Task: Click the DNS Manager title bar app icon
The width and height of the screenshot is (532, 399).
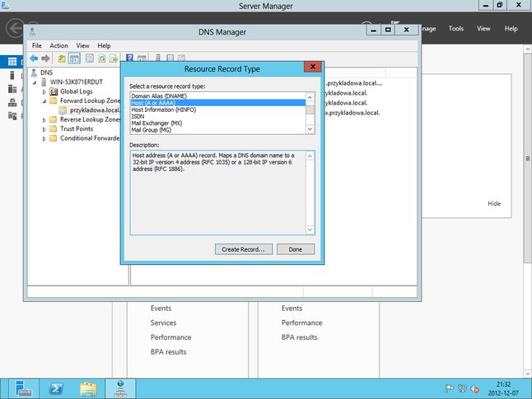Action: pos(33,32)
